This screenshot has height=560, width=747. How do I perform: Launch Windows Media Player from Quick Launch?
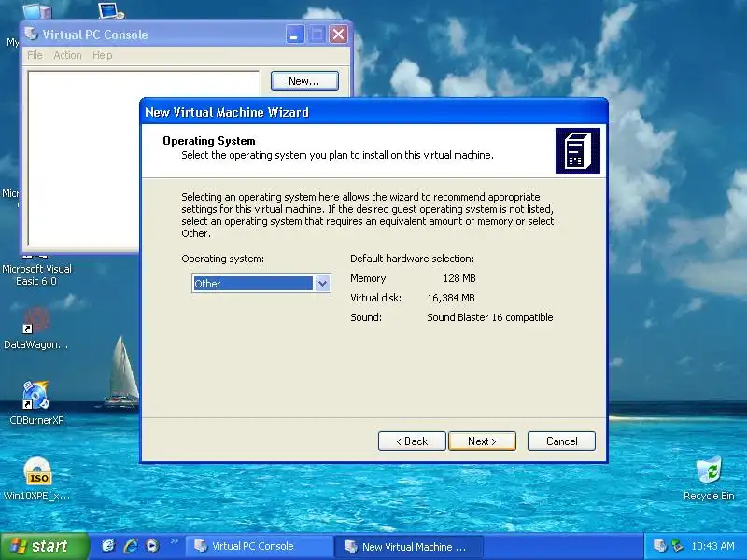click(152, 546)
